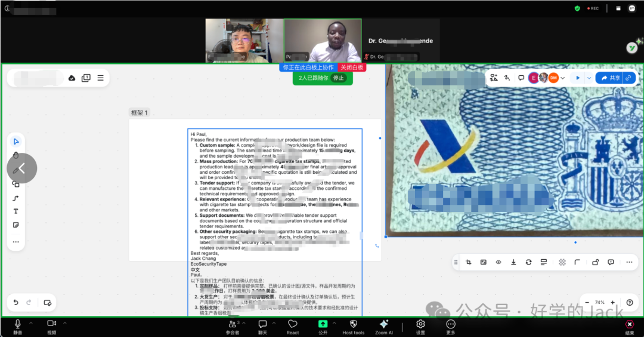Click the cloud save status icon
This screenshot has width=644, height=338.
72,78
